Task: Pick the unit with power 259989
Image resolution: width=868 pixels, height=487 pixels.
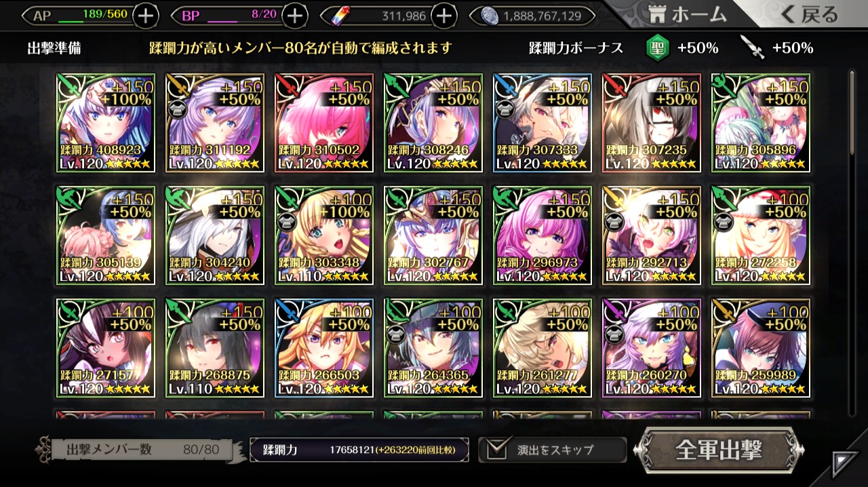Action: pyautogui.click(x=760, y=348)
